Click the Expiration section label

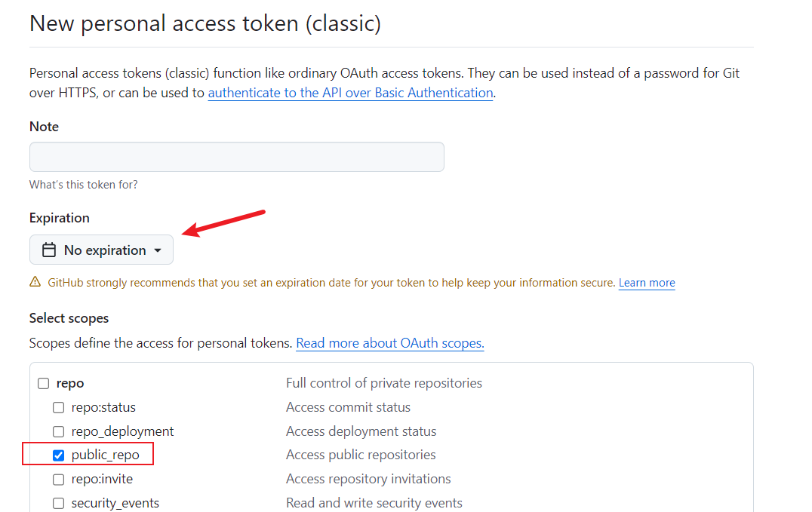[x=59, y=218]
